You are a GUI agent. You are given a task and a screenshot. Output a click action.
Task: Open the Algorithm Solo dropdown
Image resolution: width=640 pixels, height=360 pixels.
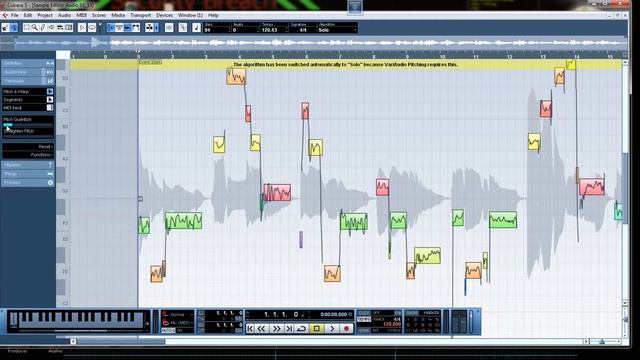[x=337, y=30]
